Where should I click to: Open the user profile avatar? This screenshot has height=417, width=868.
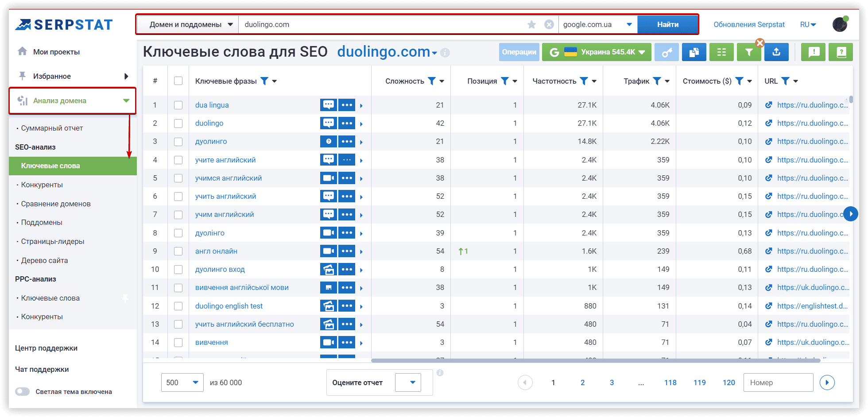click(840, 24)
